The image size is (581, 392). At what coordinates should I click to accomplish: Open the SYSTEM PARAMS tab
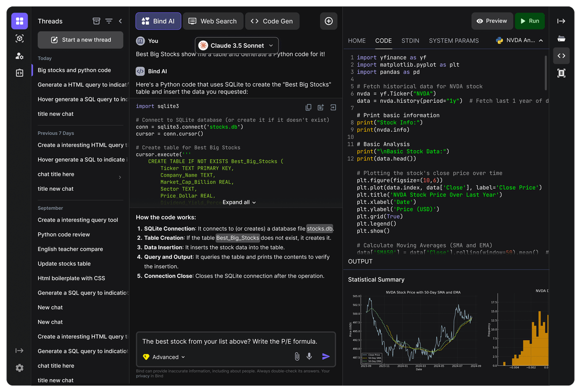454,41
